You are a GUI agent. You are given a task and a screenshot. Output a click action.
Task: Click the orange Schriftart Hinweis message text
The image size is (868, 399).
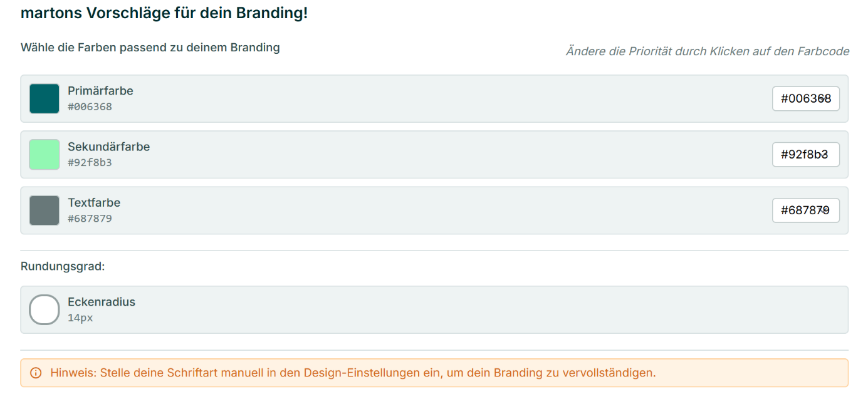[353, 373]
